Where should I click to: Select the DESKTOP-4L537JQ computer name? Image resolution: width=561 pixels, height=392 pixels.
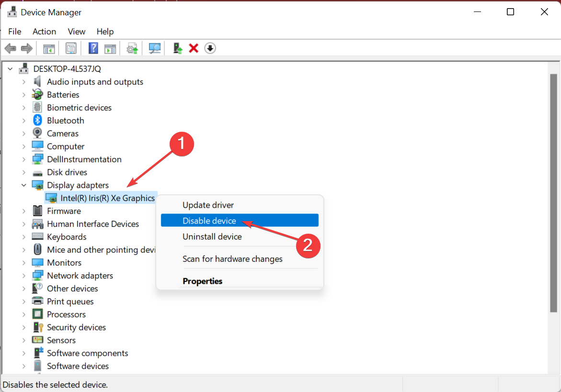click(x=67, y=68)
